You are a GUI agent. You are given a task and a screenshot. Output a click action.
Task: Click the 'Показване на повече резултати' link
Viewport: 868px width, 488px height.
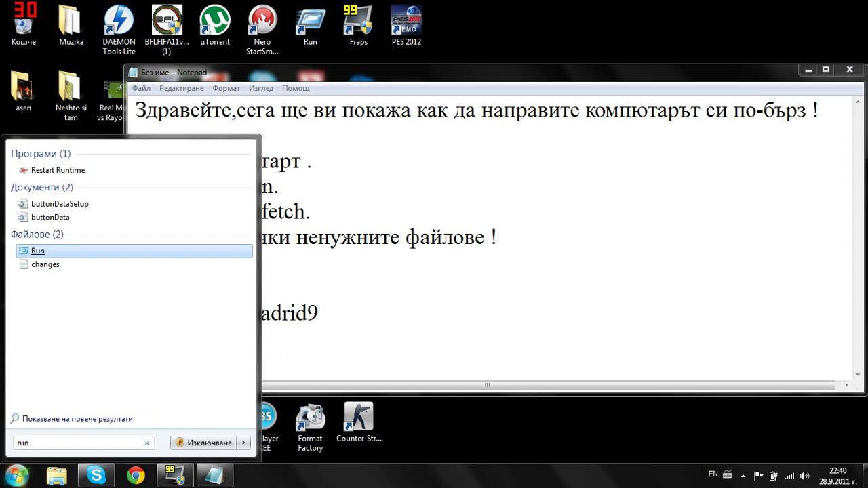pos(77,419)
